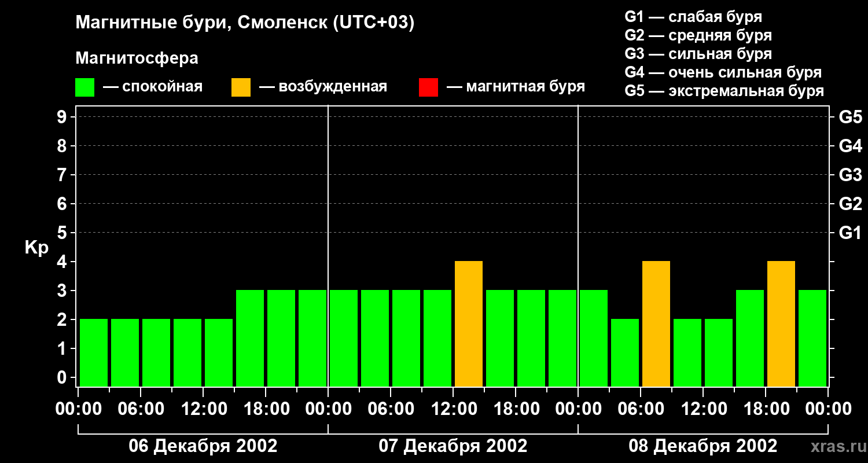Image resolution: width=868 pixels, height=463 pixels.
Task: Click the orange bar at 06:00 on 08 Декабря
Action: click(x=656, y=324)
